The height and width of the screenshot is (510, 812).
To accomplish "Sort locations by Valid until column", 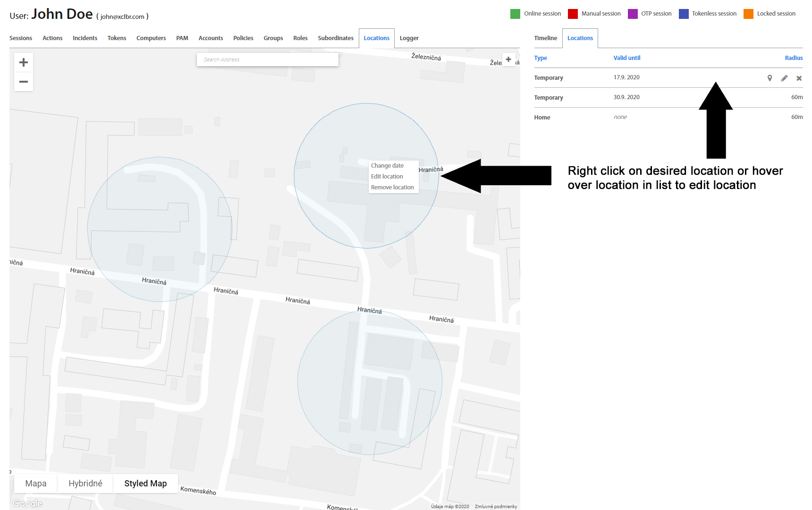I will [626, 58].
